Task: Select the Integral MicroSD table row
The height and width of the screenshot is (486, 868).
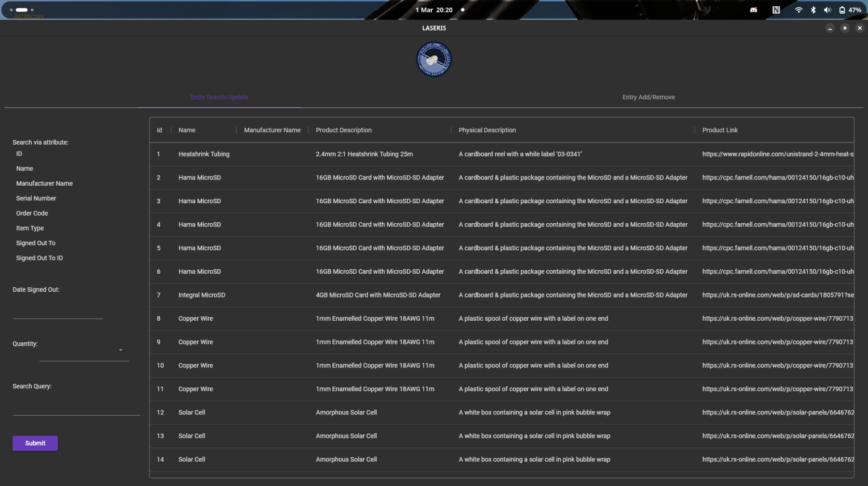Action: coord(202,295)
